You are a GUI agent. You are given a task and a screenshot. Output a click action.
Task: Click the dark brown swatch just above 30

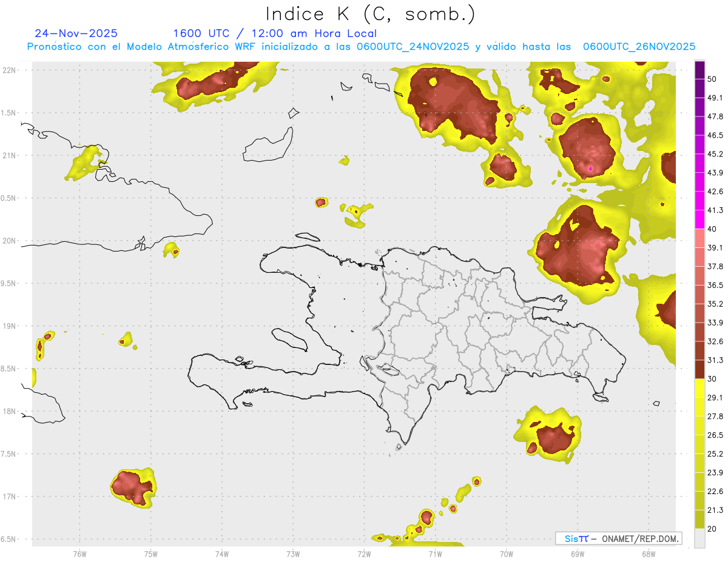699,369
